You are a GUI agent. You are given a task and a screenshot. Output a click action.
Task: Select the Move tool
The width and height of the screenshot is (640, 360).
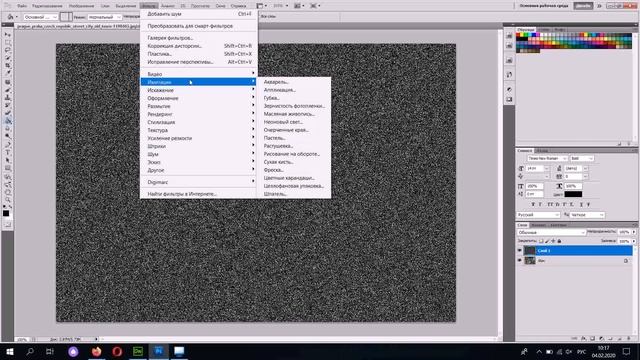[7, 35]
